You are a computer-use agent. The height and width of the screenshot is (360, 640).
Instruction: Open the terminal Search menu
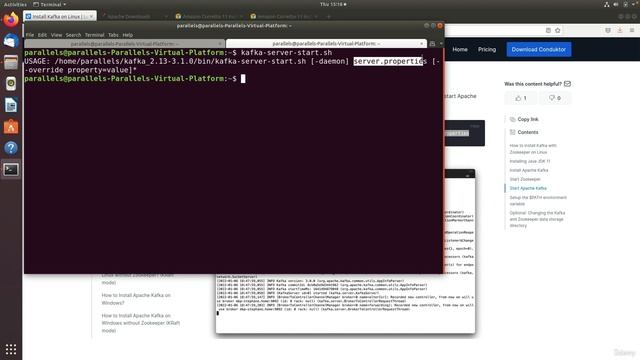73,35
